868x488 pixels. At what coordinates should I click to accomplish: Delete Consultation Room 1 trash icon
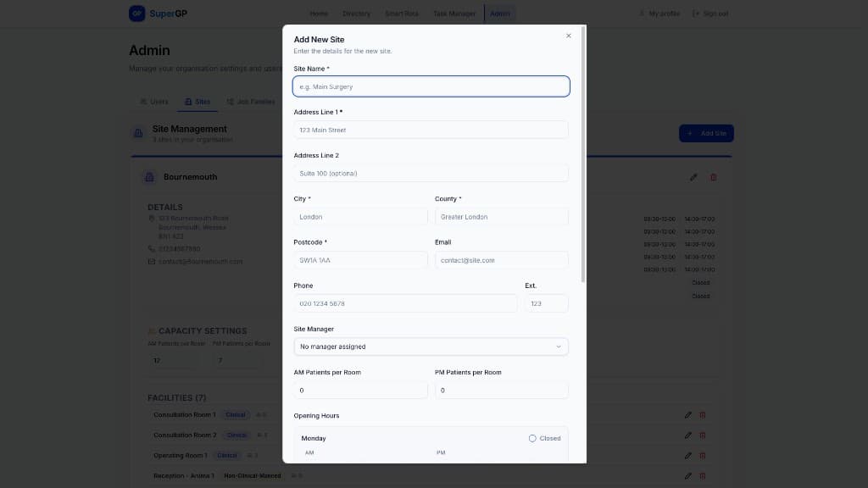pos(703,415)
